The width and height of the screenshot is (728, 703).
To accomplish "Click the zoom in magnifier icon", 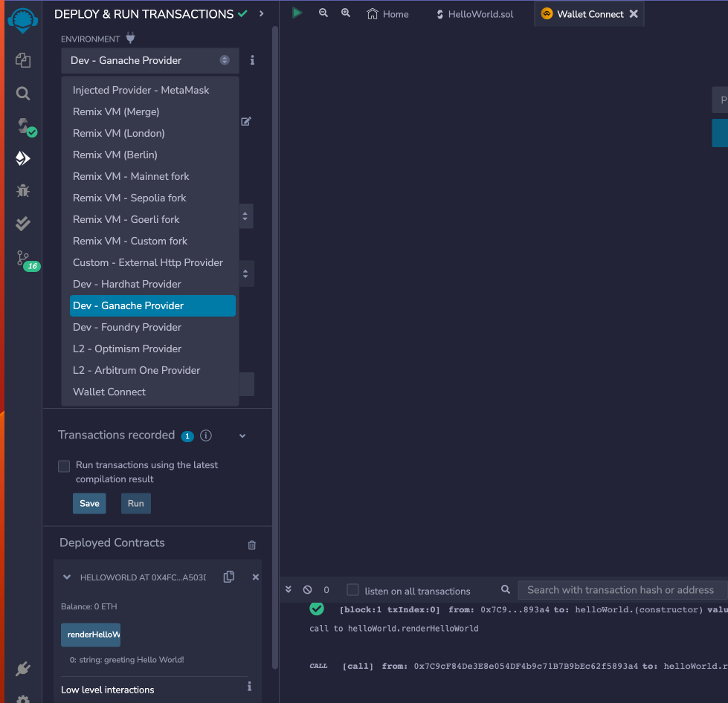I will 346,13.
